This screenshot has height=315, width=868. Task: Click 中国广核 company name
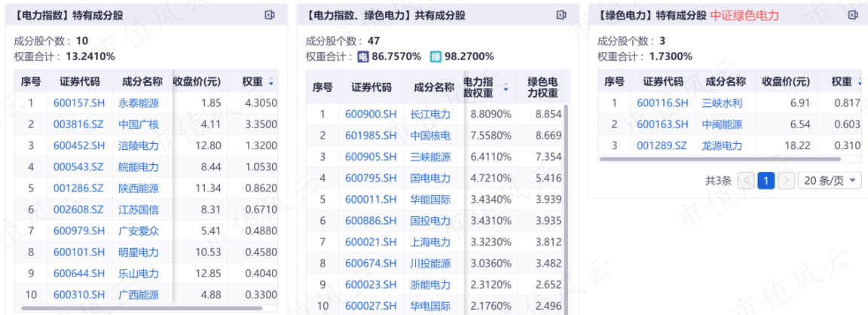coord(139,124)
